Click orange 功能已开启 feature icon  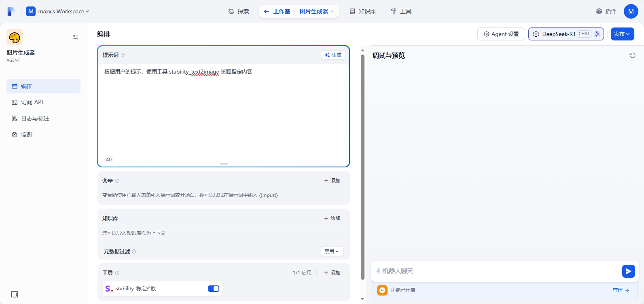[x=382, y=290]
